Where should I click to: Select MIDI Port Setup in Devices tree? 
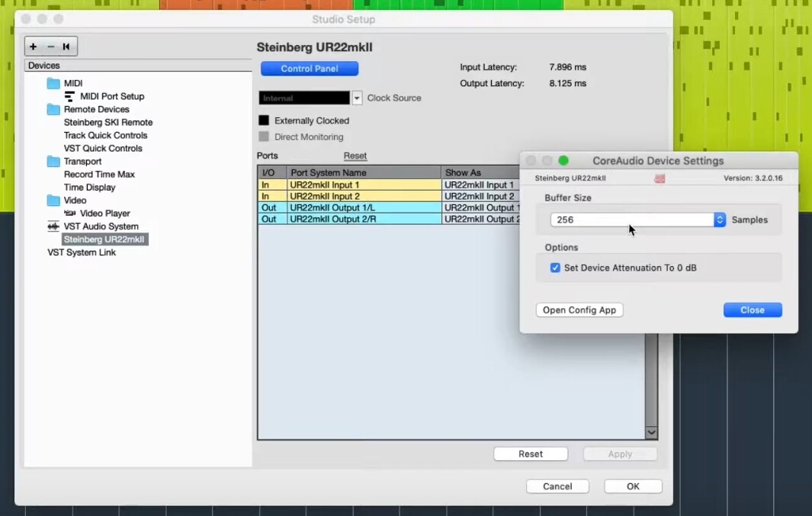pyautogui.click(x=112, y=96)
